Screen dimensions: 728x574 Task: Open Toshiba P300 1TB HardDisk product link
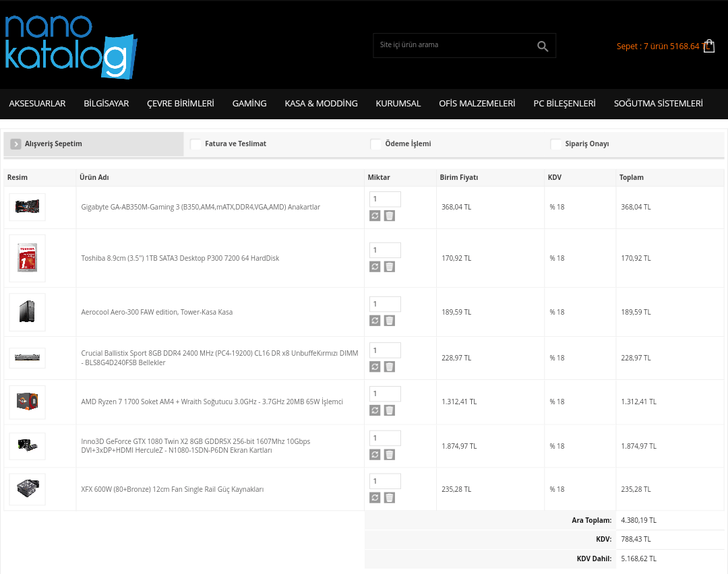(x=180, y=258)
